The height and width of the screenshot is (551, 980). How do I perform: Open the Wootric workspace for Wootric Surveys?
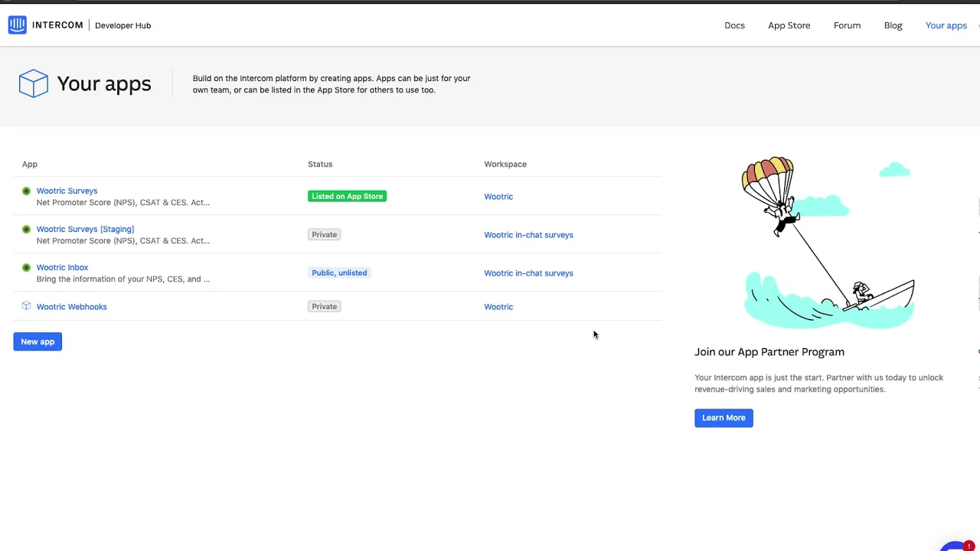pyautogui.click(x=498, y=197)
